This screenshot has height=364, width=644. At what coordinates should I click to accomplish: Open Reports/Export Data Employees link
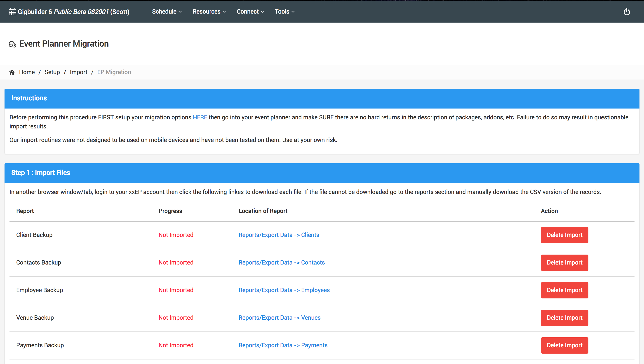[x=284, y=290]
